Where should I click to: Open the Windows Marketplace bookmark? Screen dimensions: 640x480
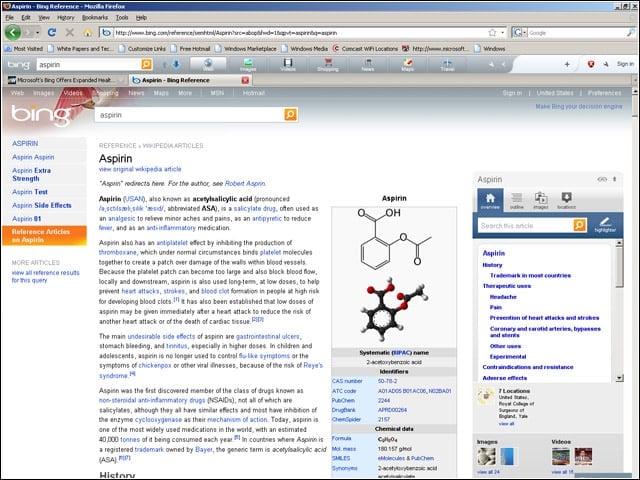(x=245, y=49)
